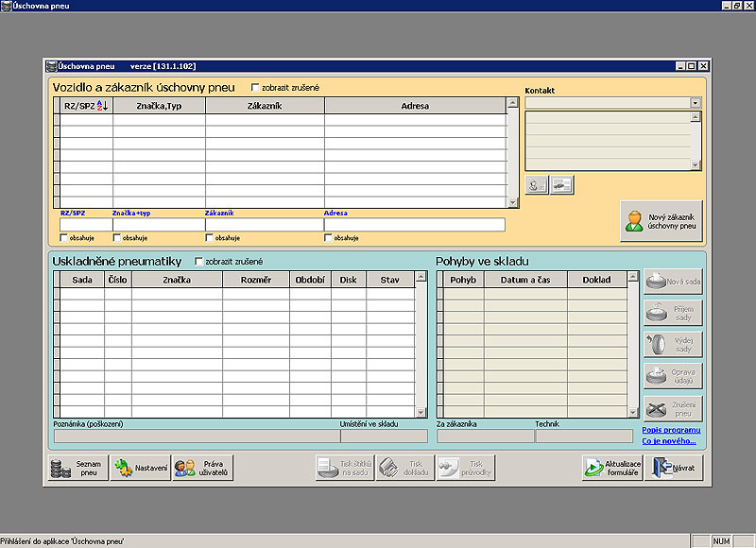This screenshot has height=548, width=756.
Task: Enable obsahuje under Značka+typ filter
Action: pyautogui.click(x=116, y=238)
